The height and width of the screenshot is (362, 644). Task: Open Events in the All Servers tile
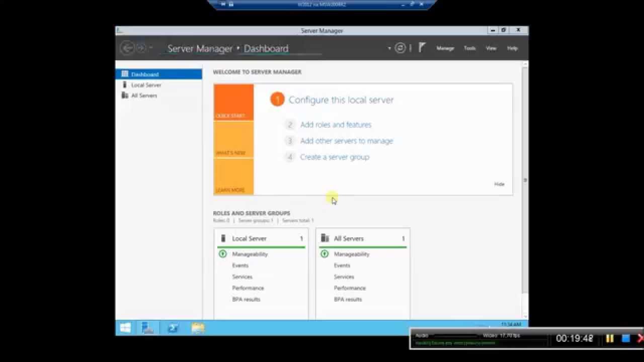coord(342,265)
